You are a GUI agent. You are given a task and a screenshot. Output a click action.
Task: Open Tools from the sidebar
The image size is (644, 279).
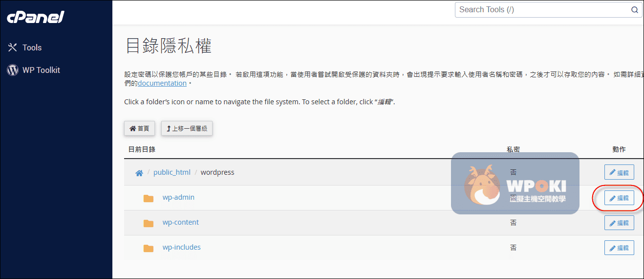point(32,47)
